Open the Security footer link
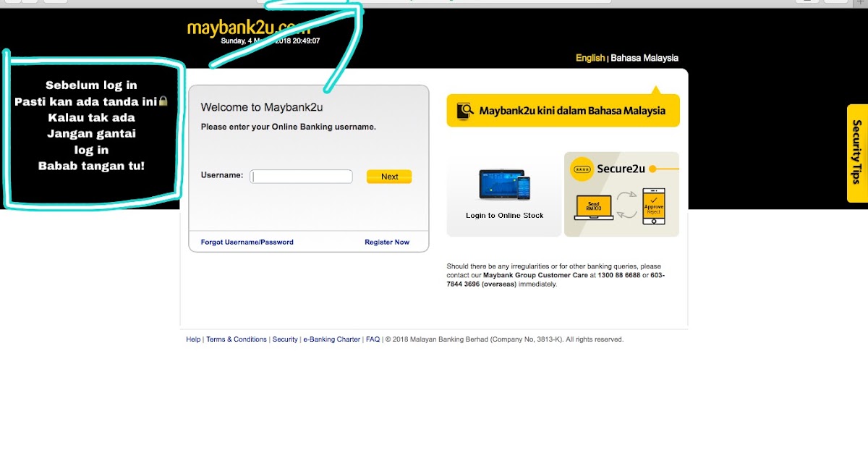This screenshot has height=456, width=868. 285,339
